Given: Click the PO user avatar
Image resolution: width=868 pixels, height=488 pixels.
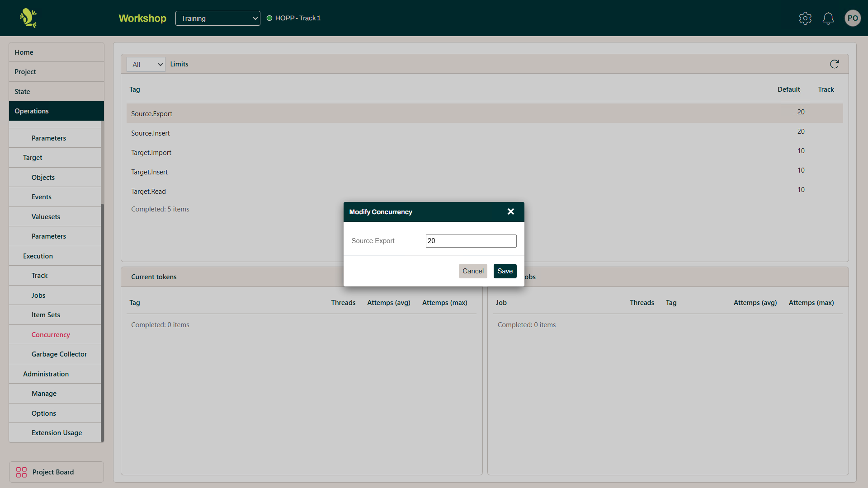Looking at the screenshot, I should tap(853, 18).
